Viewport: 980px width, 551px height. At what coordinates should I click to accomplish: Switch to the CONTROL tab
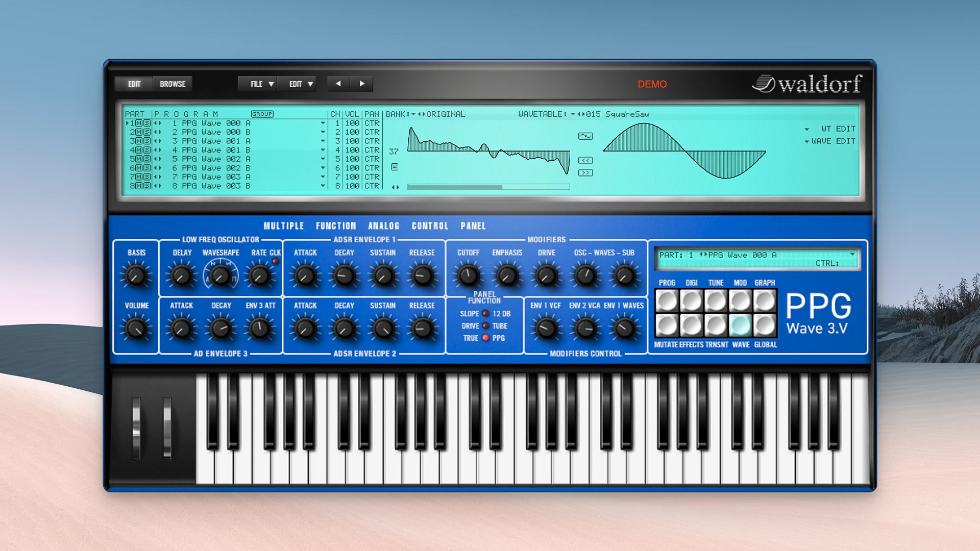[x=429, y=226]
